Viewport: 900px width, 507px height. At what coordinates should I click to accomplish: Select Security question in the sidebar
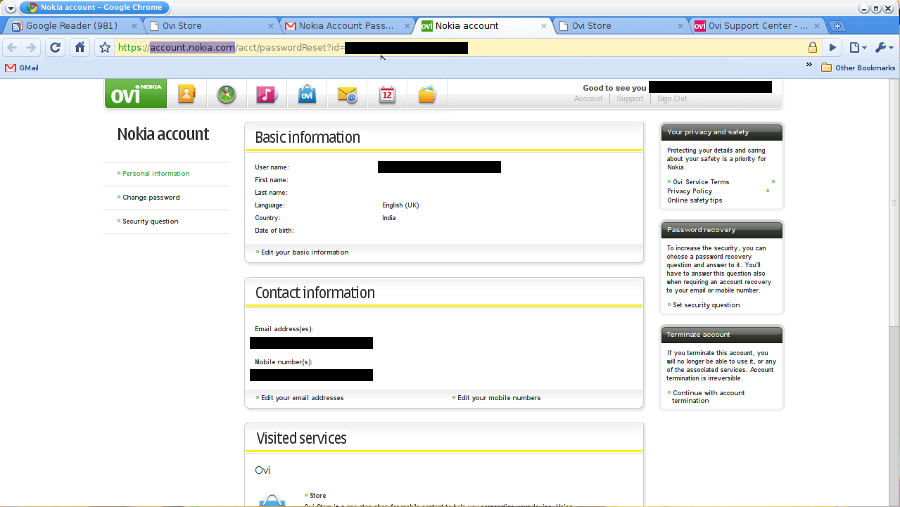click(x=150, y=222)
